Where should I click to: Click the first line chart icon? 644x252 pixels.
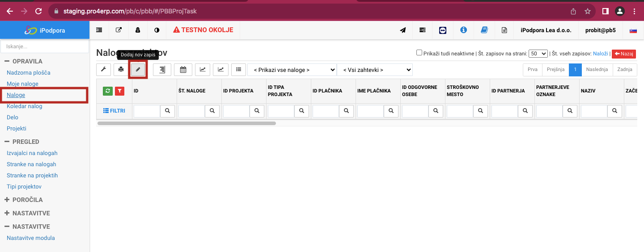203,69
